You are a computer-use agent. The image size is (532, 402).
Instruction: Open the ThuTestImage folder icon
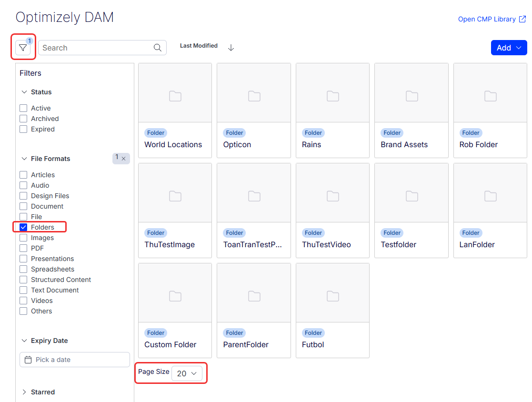[x=175, y=196]
